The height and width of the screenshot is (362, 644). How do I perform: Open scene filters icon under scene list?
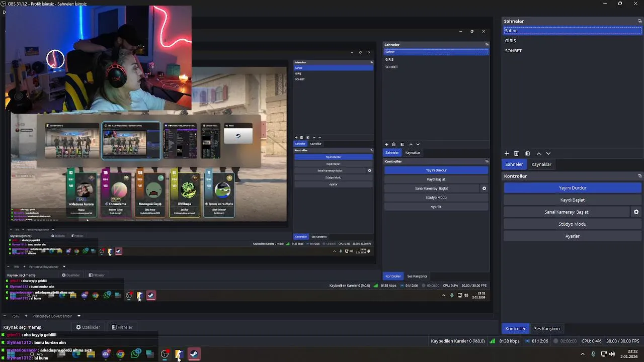point(527,153)
